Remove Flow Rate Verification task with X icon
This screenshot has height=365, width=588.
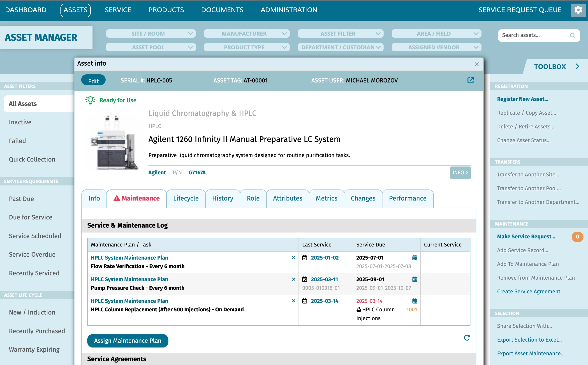293,258
